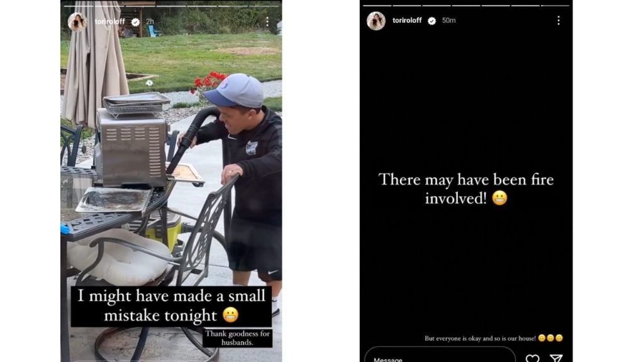Click the first progress segment of the right story

pyautogui.click(x=377, y=5)
